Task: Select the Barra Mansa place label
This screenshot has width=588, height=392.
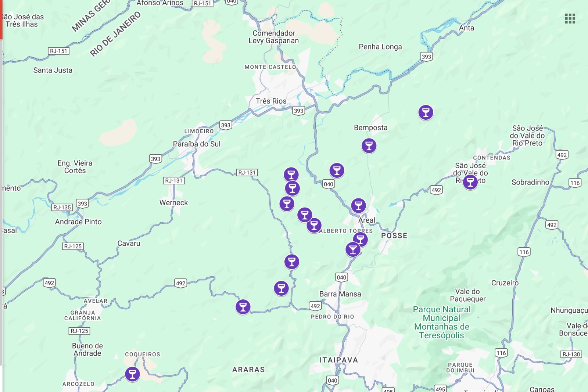Action: tap(340, 294)
